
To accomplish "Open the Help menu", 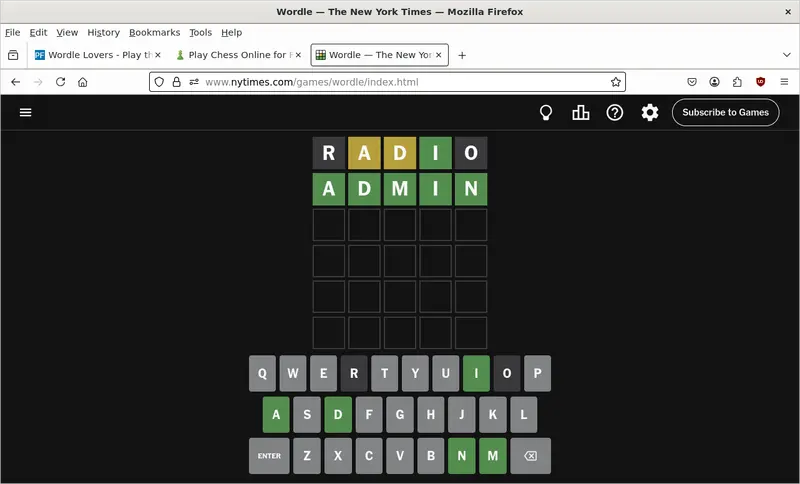I will [232, 33].
